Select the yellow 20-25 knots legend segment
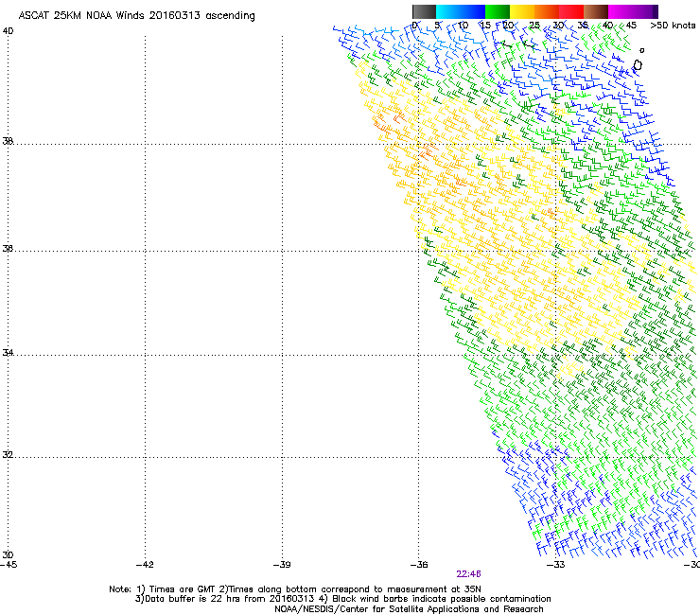 522,11
